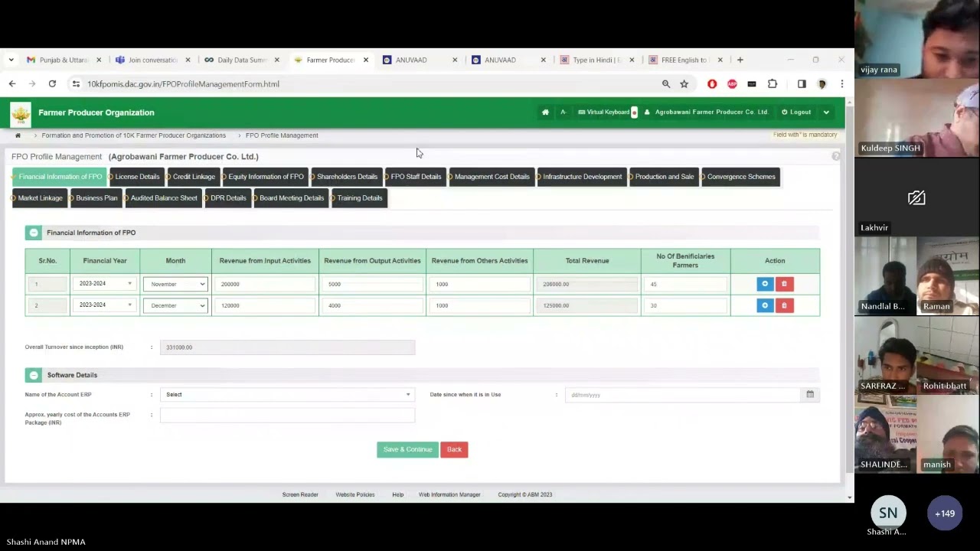Screen dimensions: 980x551
Task: Click the red Opera extension icon
Action: [712, 84]
